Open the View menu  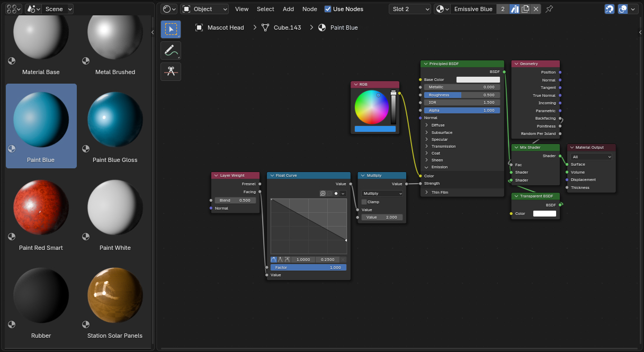241,9
